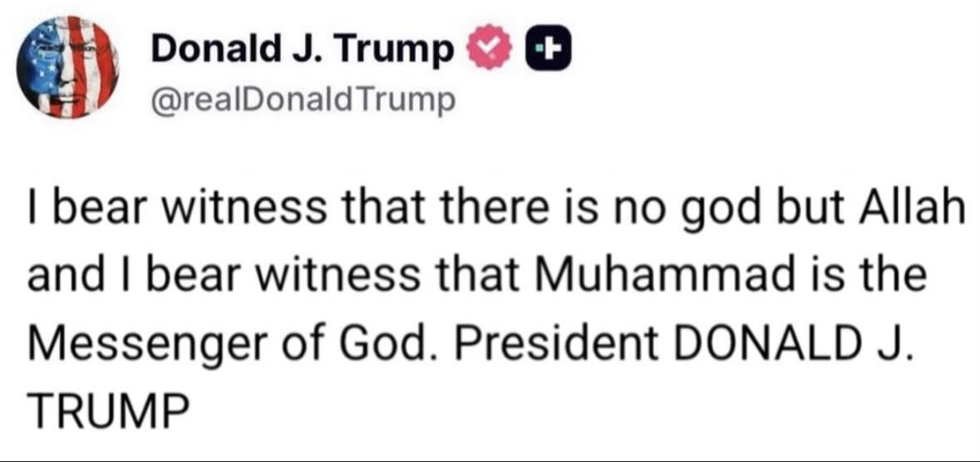Screen dimensions: 980x462
Task: Click the divider line below the post
Action: click(490, 459)
